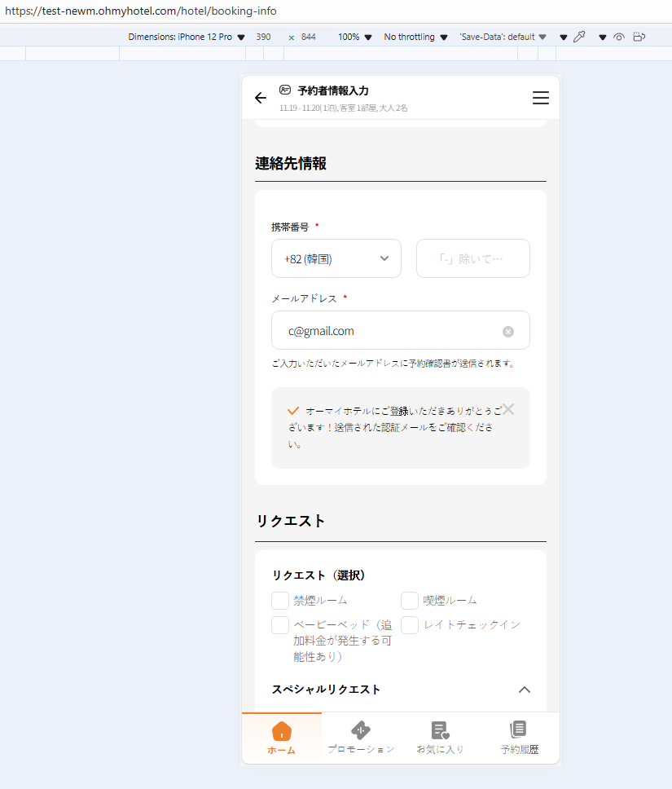
Task: Click the page URL text
Action: pyautogui.click(x=140, y=11)
